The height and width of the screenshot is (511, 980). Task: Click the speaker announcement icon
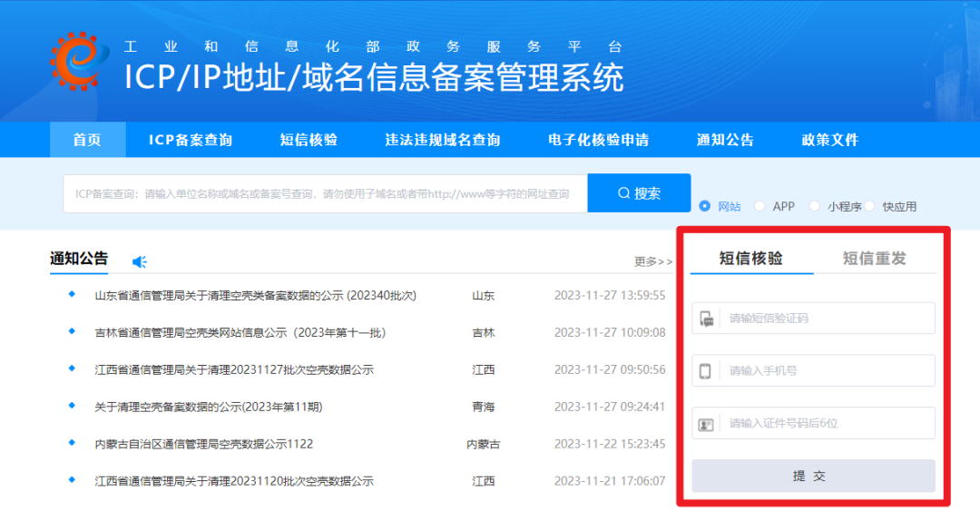(x=139, y=261)
